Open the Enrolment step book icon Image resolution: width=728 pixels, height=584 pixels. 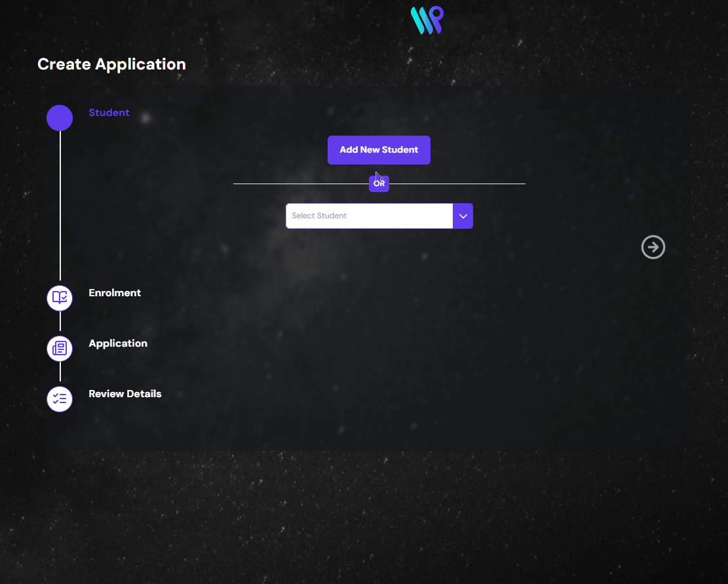(x=60, y=298)
